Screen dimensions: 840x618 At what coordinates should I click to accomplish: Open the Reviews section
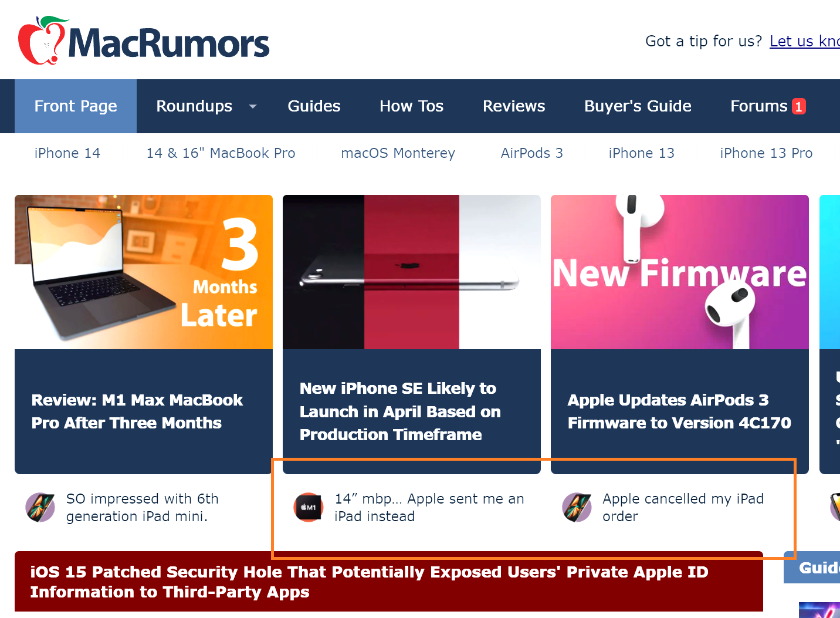coord(514,106)
